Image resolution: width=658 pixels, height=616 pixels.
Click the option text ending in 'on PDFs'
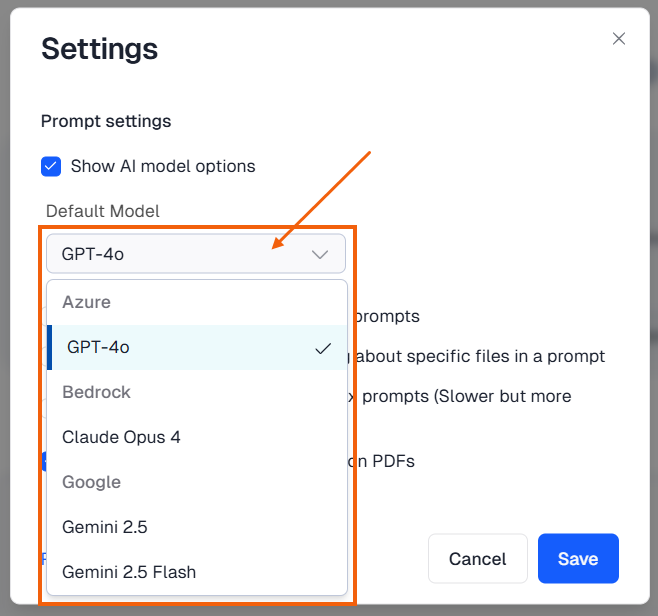click(x=381, y=461)
